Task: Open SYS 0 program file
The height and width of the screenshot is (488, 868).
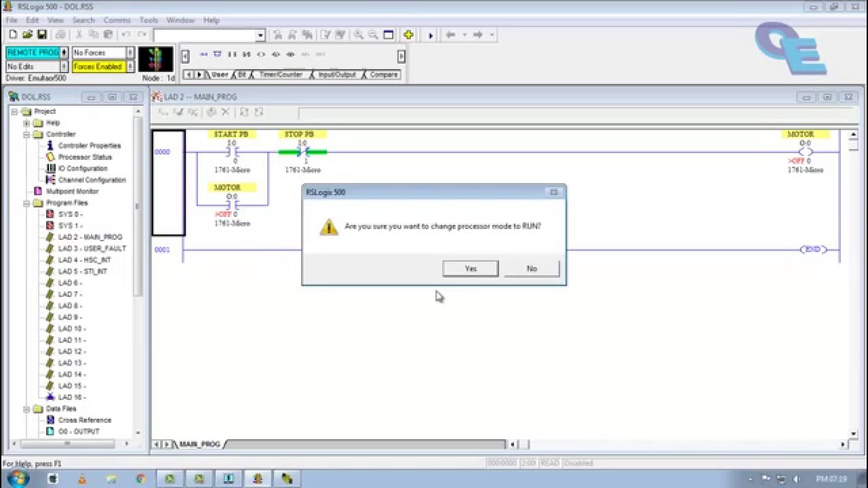Action: 70,214
